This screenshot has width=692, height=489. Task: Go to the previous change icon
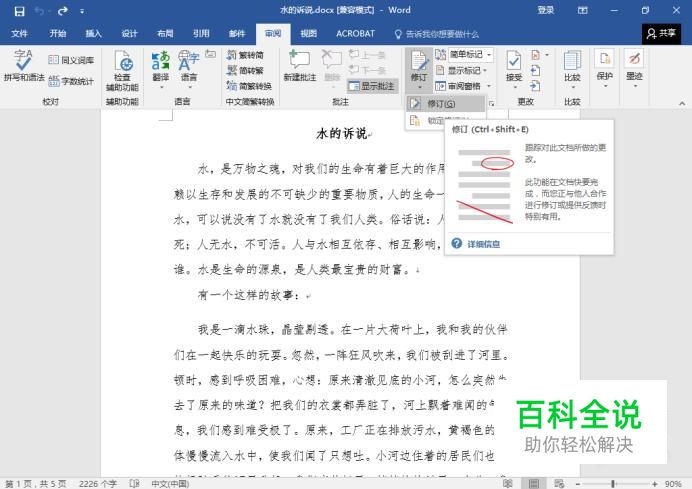coord(535,71)
